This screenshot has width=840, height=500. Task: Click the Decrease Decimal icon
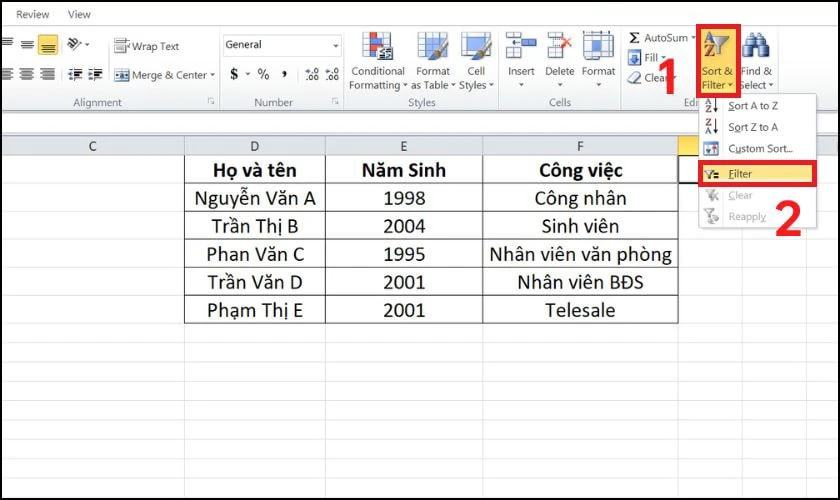(332, 74)
